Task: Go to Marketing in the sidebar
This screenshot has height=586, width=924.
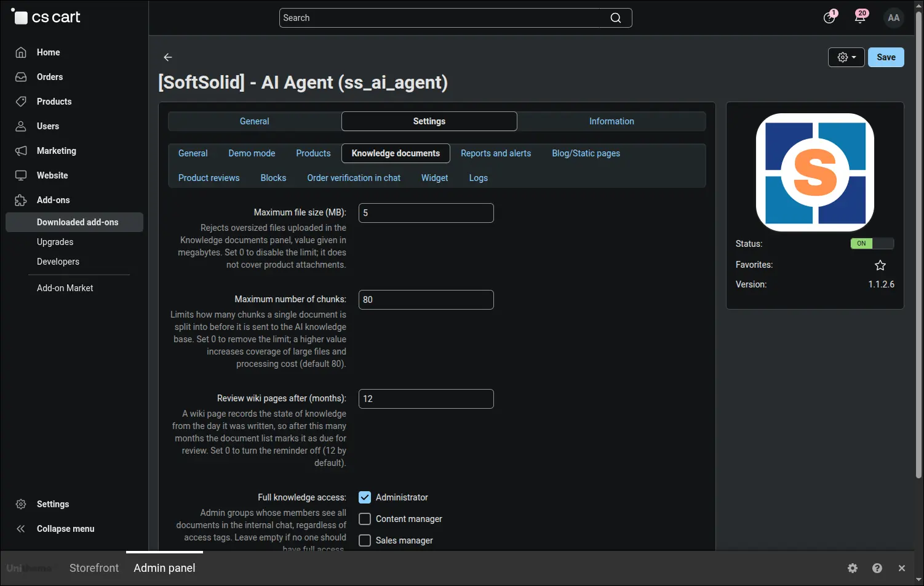Action: click(57, 151)
